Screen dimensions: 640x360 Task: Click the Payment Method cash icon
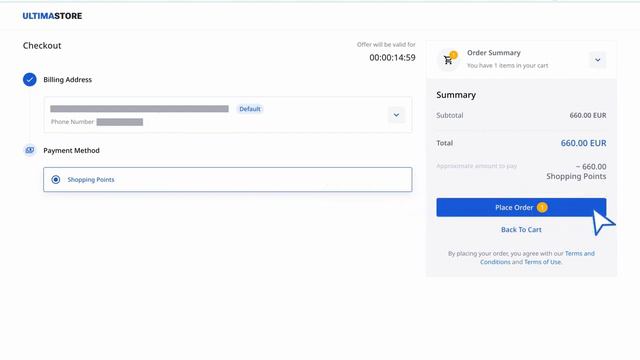(x=29, y=150)
